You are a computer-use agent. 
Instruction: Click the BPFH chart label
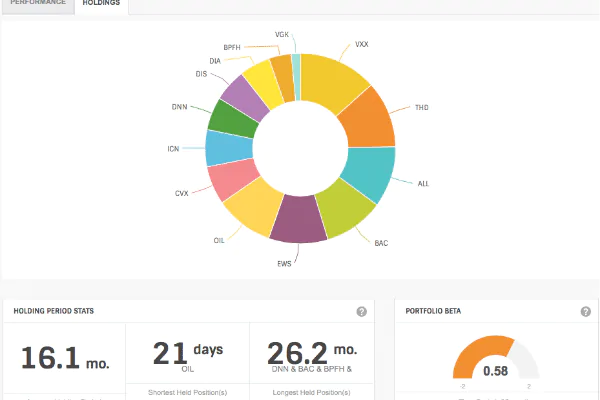pyautogui.click(x=232, y=47)
